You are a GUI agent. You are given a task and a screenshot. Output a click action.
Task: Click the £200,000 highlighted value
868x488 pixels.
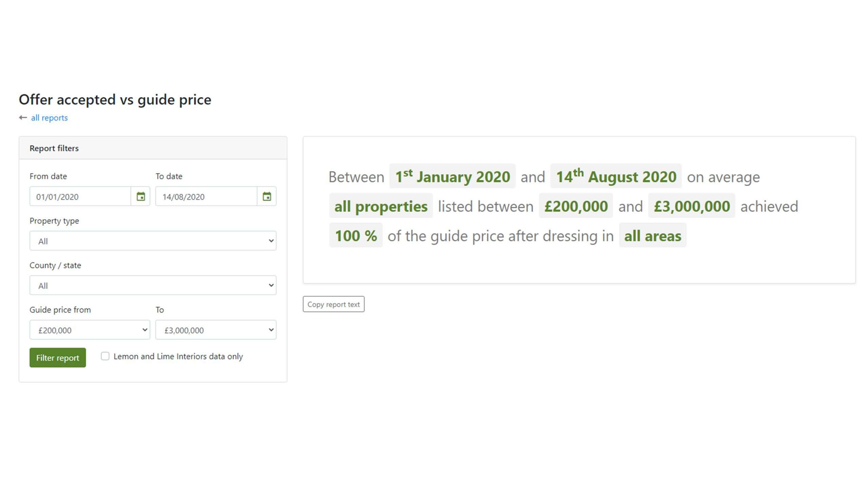tap(576, 206)
